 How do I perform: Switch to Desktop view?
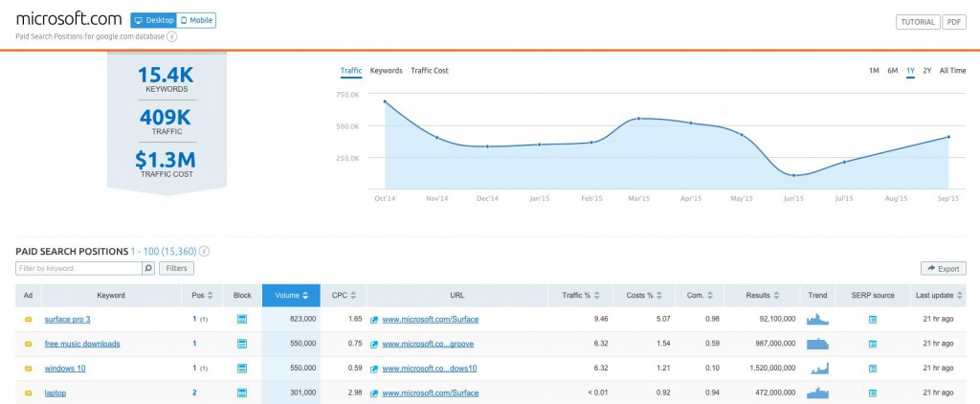click(x=154, y=20)
